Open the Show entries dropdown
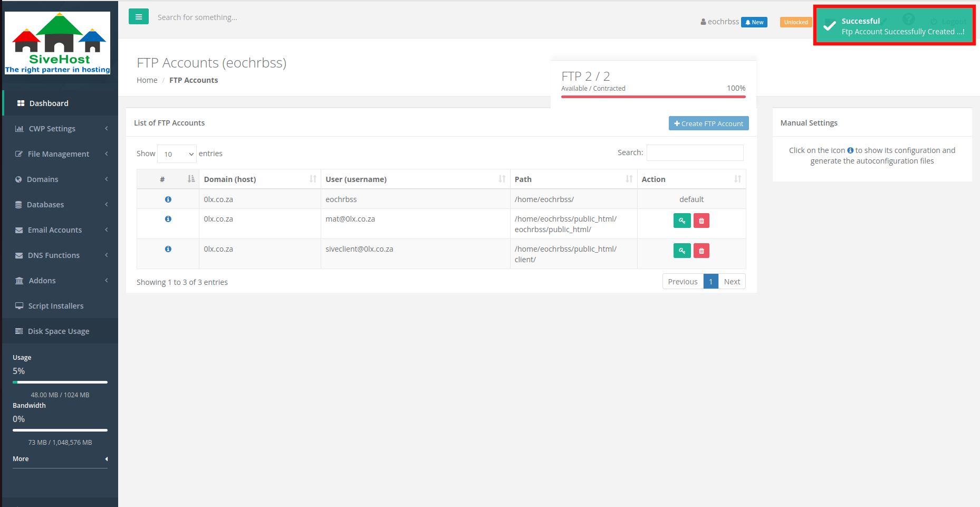This screenshot has width=980, height=507. coord(177,154)
